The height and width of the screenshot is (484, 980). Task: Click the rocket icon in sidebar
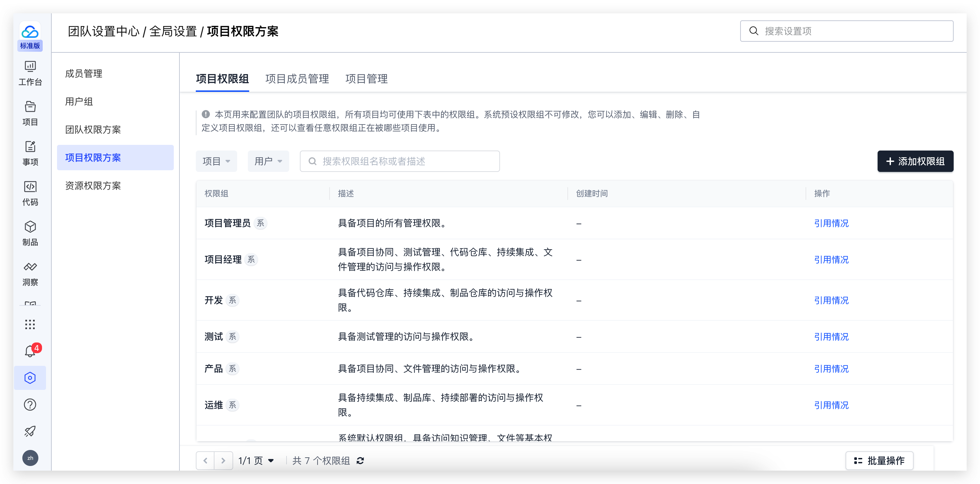(30, 431)
